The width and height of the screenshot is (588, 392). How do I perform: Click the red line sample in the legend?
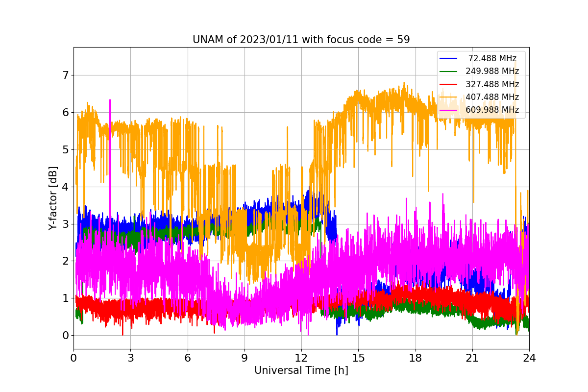pos(449,84)
